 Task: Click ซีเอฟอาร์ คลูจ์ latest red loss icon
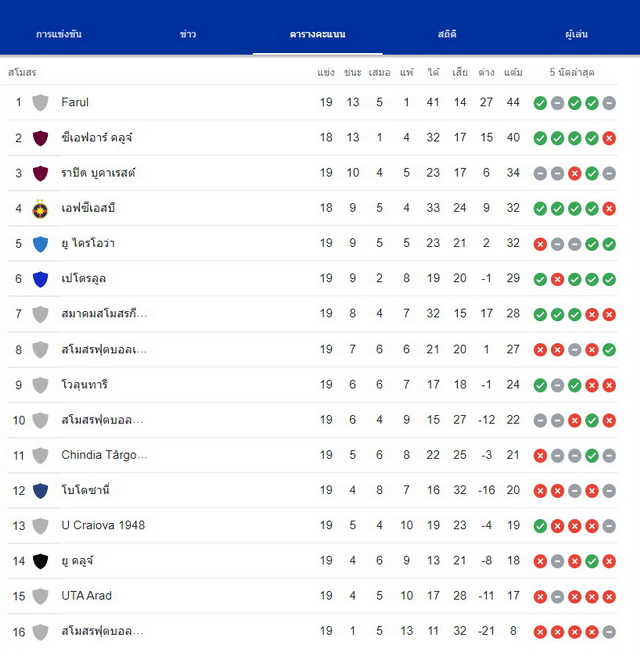609,138
